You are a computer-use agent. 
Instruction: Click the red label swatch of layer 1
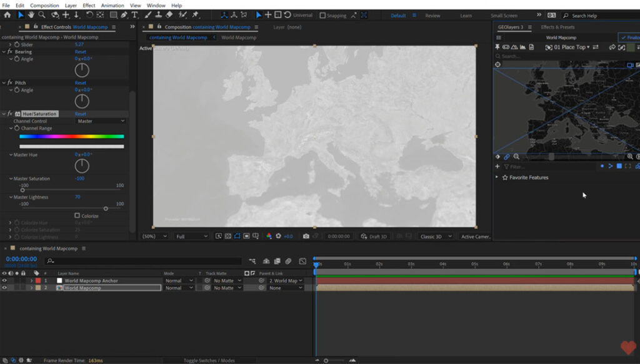pos(38,280)
